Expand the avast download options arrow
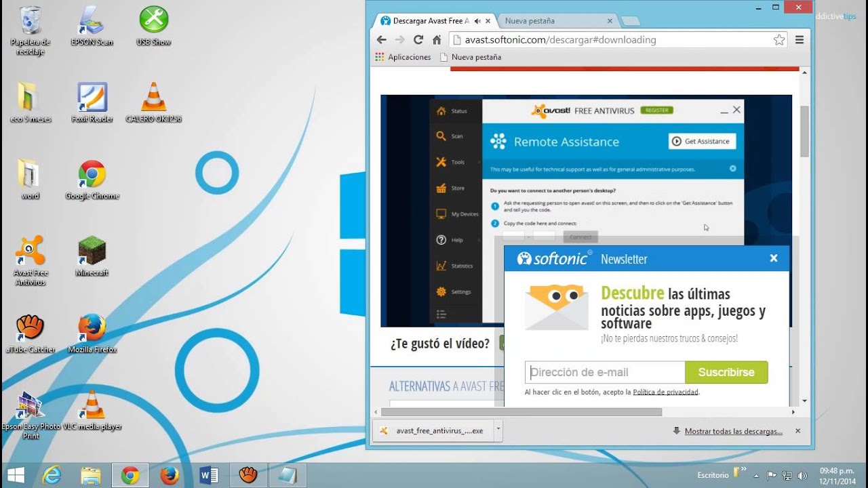The height and width of the screenshot is (488, 868). (x=498, y=430)
